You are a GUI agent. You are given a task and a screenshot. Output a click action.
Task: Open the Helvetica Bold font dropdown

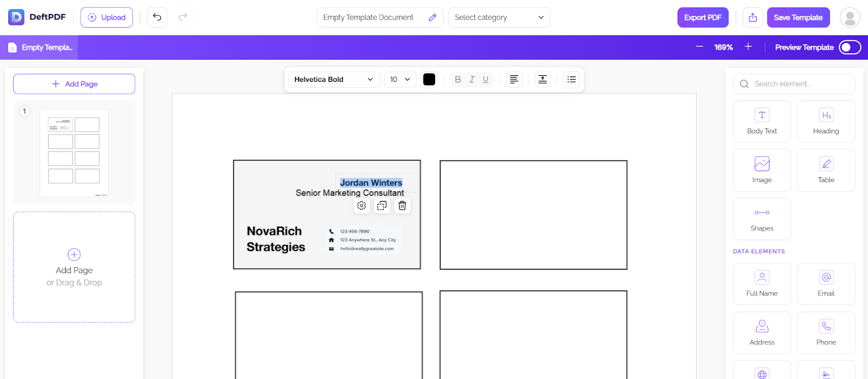click(x=334, y=80)
